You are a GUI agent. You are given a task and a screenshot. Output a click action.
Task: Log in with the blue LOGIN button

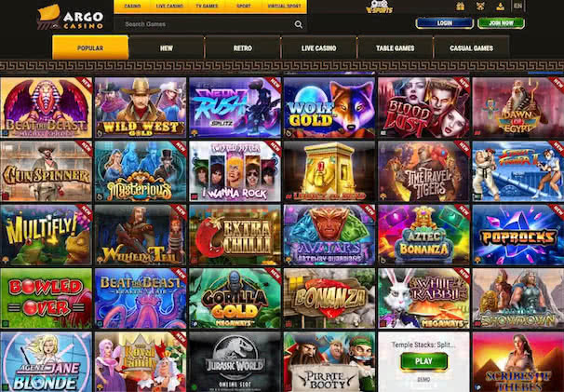[445, 23]
